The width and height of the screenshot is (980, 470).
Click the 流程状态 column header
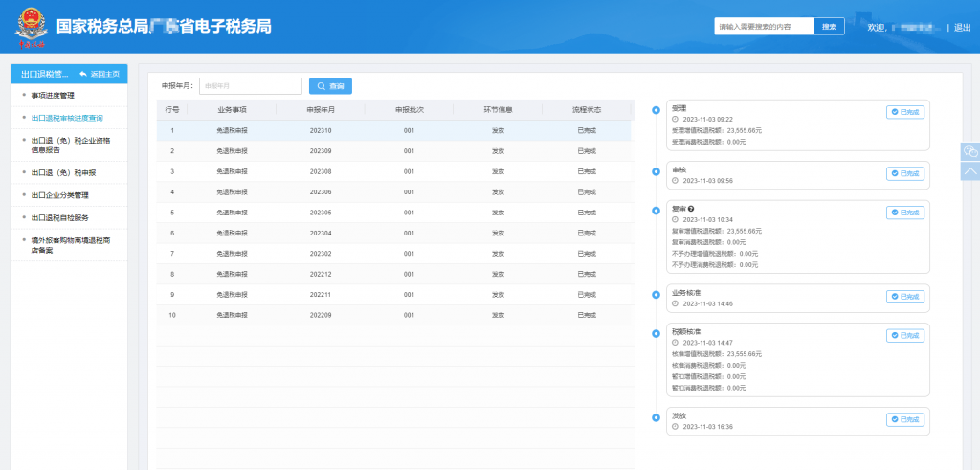coord(587,110)
